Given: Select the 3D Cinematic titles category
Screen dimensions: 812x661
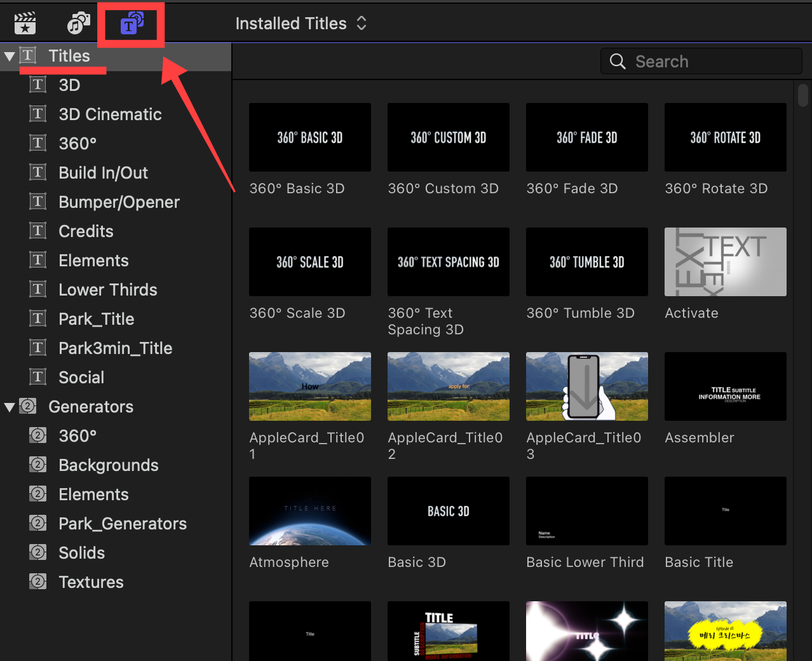Looking at the screenshot, I should coord(110,114).
